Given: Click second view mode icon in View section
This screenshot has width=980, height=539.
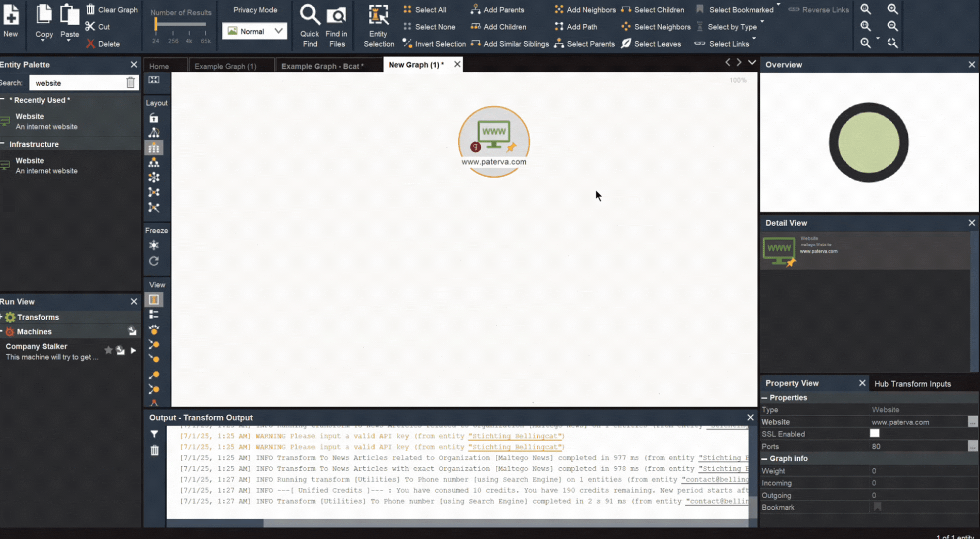Looking at the screenshot, I should pos(154,314).
